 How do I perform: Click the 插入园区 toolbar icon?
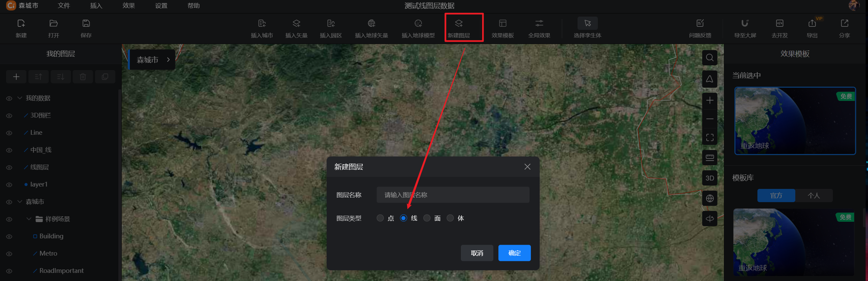click(331, 23)
